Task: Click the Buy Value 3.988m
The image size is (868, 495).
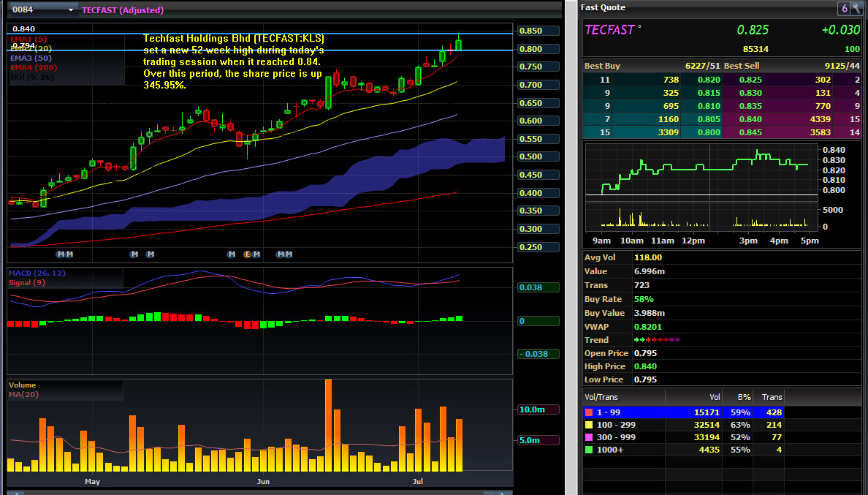Action: 650,313
